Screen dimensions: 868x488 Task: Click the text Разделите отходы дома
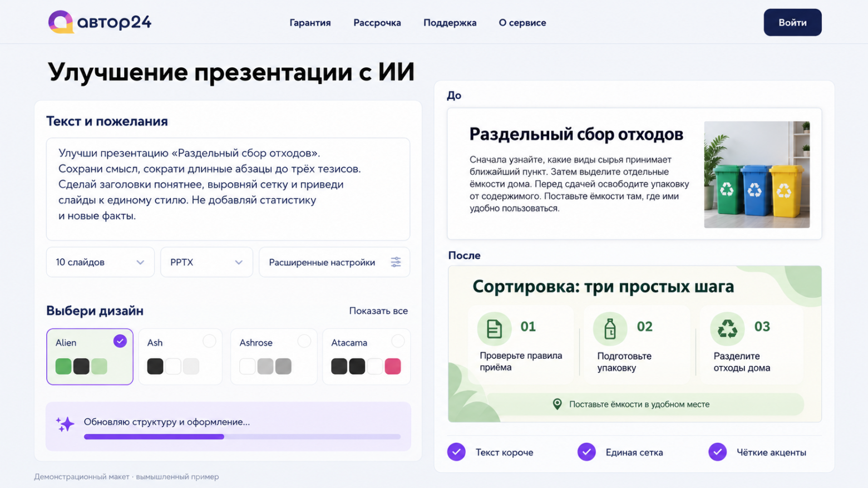coord(742,362)
